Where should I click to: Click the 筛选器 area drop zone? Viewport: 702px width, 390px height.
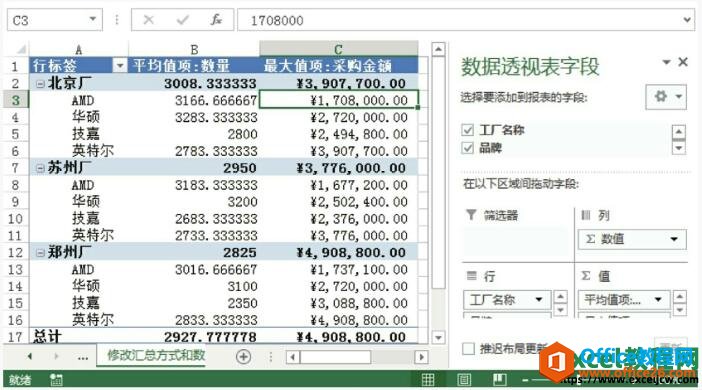tap(516, 242)
